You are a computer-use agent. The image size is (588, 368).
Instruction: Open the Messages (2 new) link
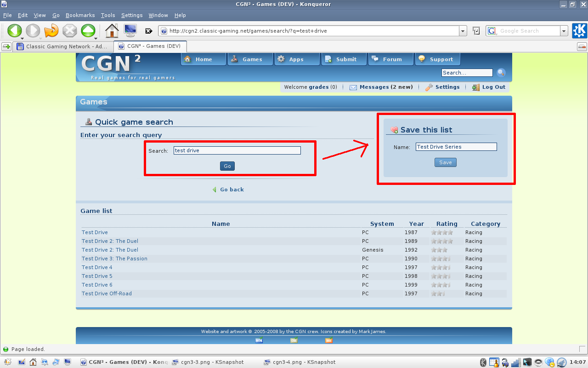click(x=386, y=87)
